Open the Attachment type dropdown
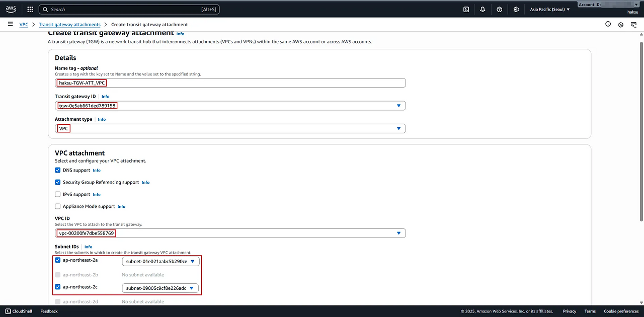The width and height of the screenshot is (644, 317). [398, 128]
